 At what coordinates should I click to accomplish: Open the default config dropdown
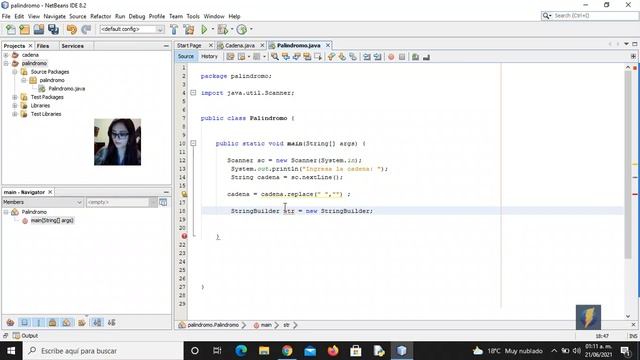tap(132, 29)
